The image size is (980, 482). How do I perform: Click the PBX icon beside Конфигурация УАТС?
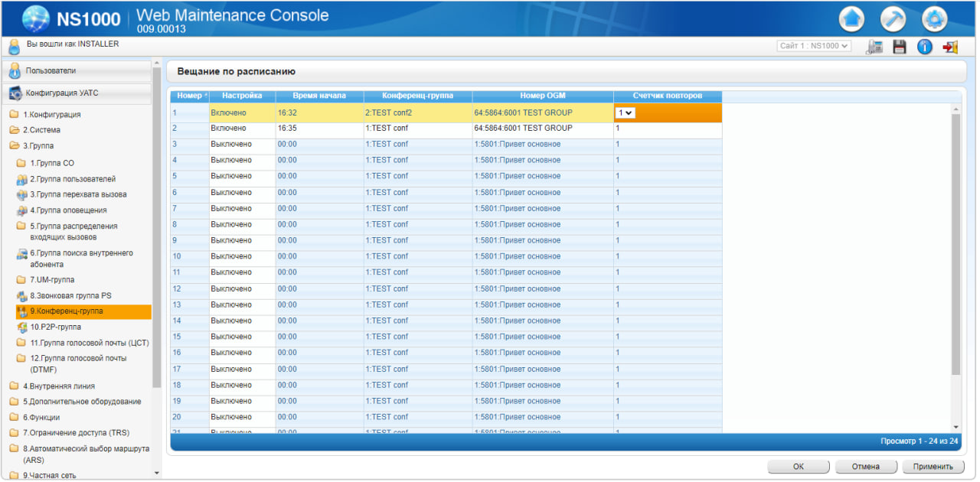pos(15,93)
